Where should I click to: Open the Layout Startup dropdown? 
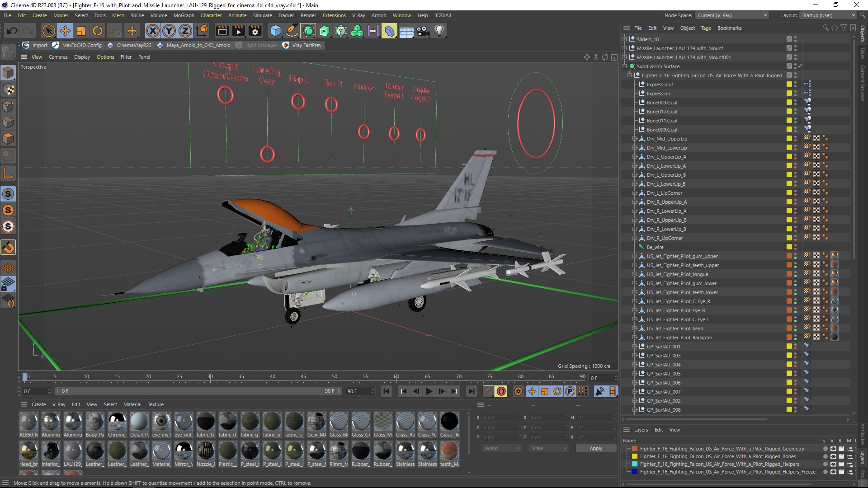click(828, 15)
